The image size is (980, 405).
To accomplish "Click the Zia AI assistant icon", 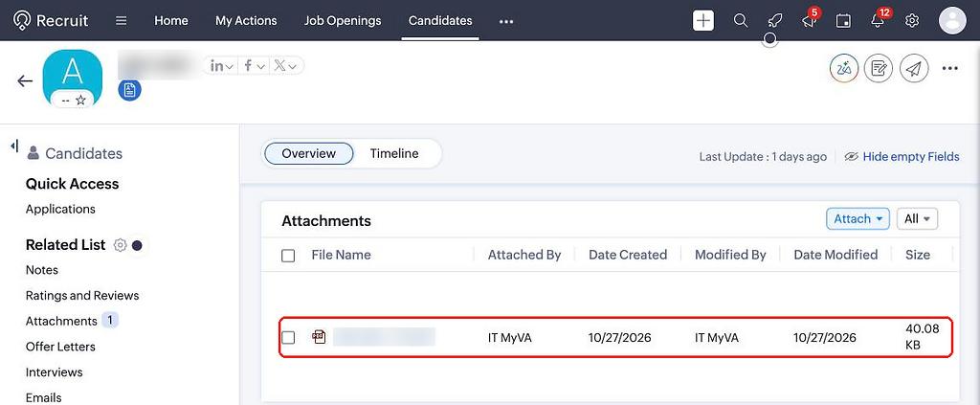I will point(844,68).
